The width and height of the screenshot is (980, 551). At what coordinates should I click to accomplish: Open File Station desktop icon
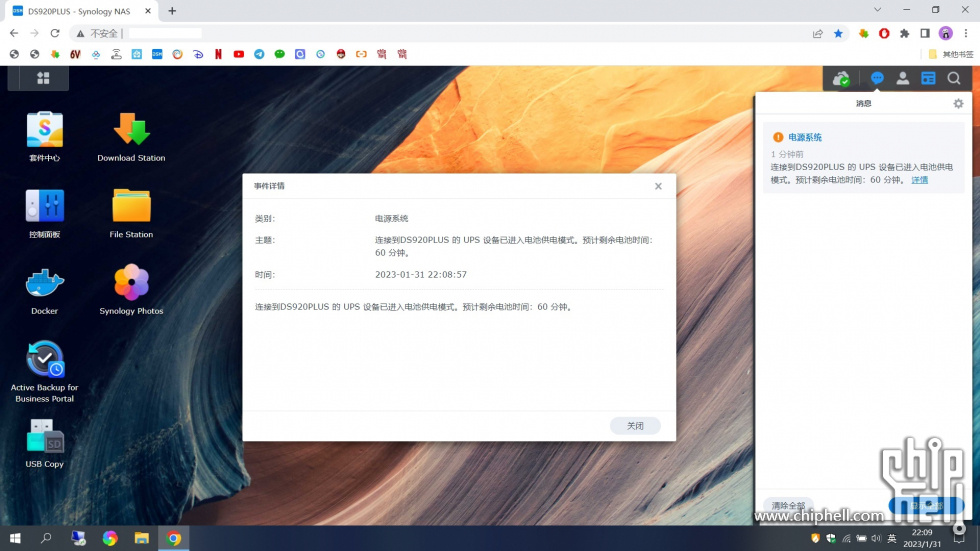coord(131,214)
